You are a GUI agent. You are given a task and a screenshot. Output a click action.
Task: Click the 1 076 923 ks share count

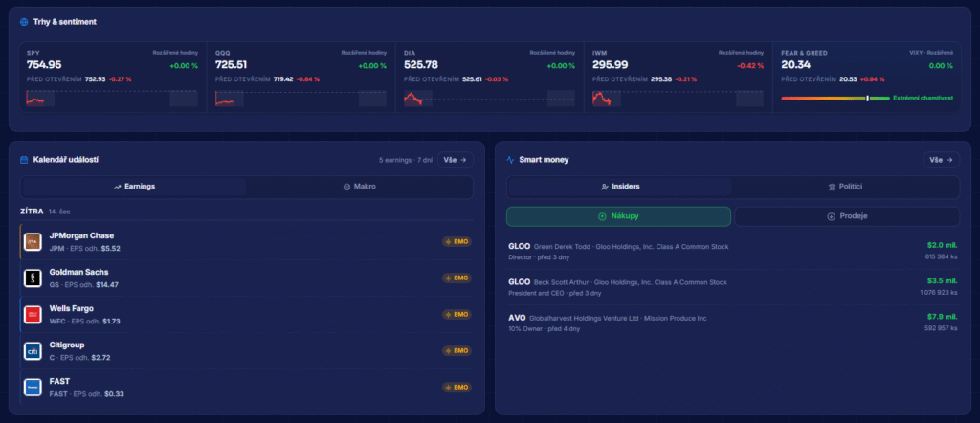(x=939, y=292)
